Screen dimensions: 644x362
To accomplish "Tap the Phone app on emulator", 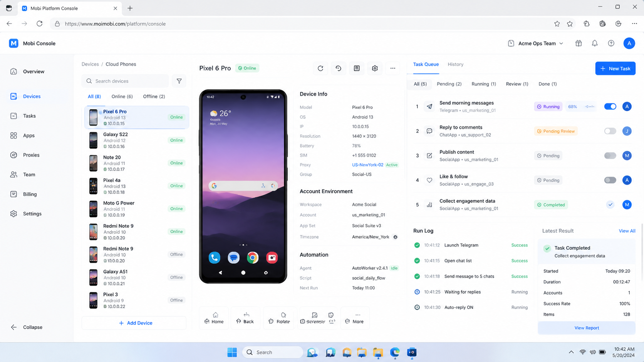I will pyautogui.click(x=215, y=257).
